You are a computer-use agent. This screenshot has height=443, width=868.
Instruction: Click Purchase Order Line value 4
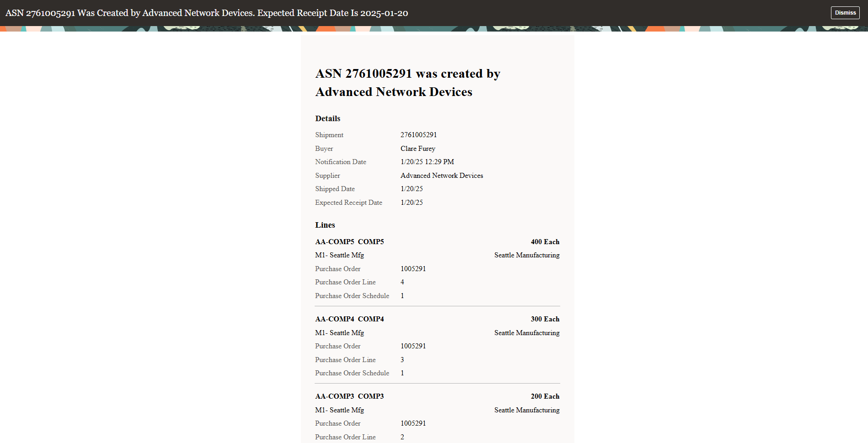[x=402, y=282]
